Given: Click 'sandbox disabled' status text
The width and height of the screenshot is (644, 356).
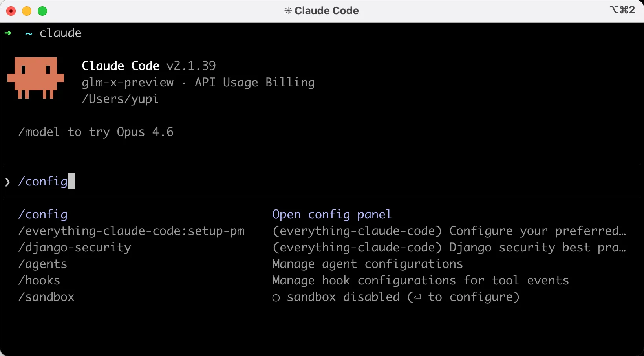Looking at the screenshot, I should pyautogui.click(x=343, y=297).
